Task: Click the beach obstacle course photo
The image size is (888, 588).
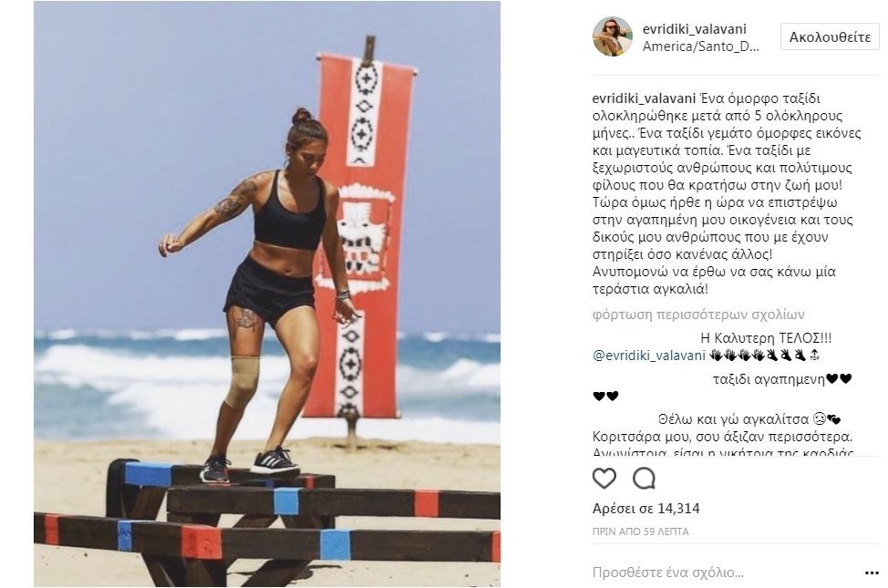Action: pyautogui.click(x=267, y=294)
